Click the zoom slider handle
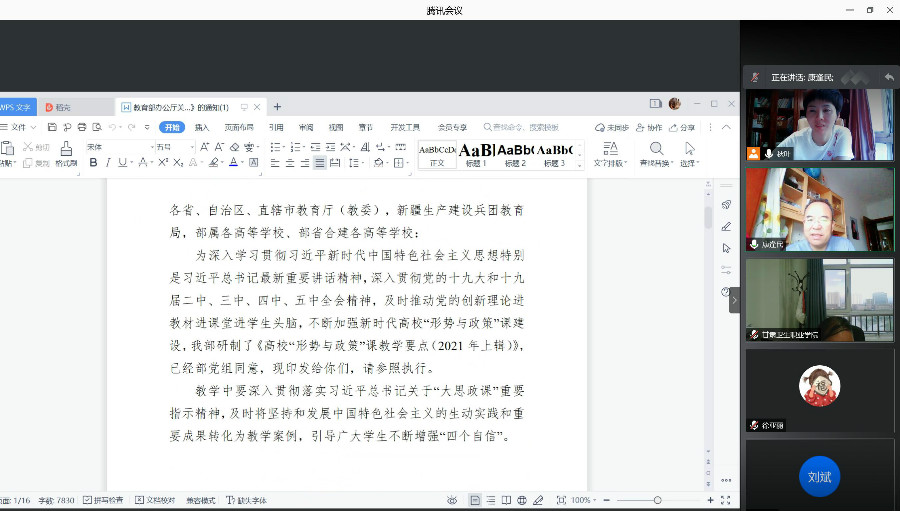900x511 pixels. pyautogui.click(x=657, y=500)
